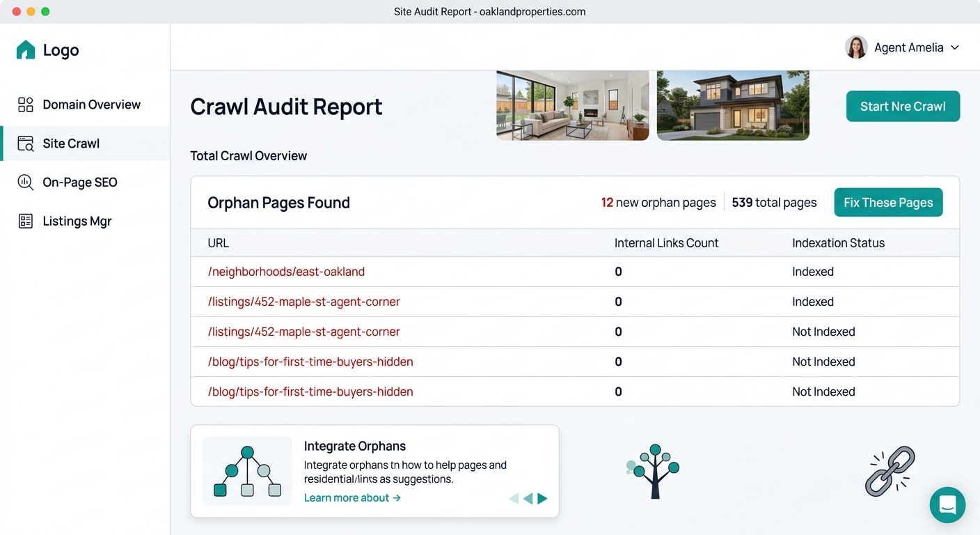Click the Domain Overview grid icon
Viewport: 980px width, 535px height.
[26, 104]
